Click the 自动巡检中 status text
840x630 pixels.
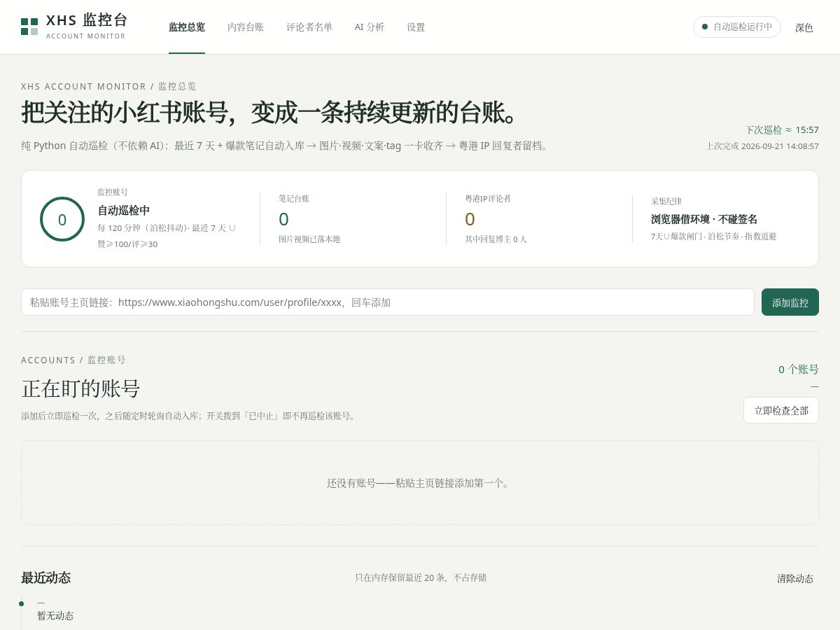click(124, 210)
